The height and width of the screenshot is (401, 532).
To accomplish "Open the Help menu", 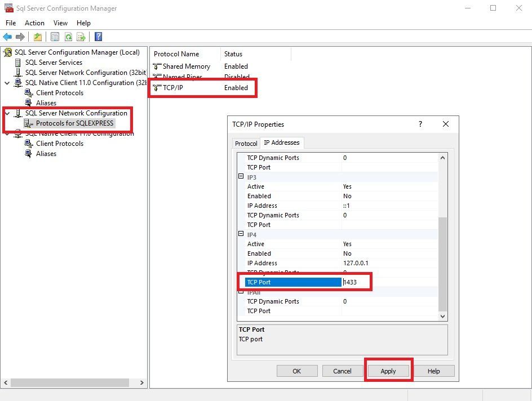I will tap(83, 23).
